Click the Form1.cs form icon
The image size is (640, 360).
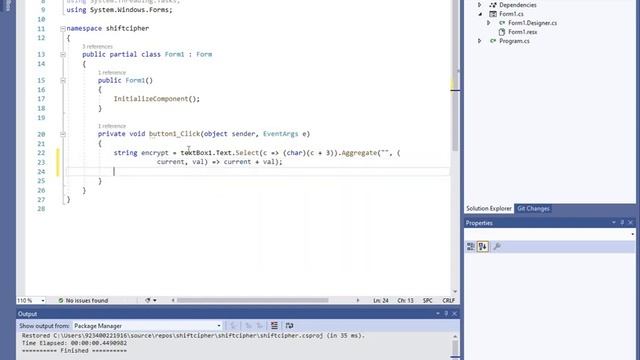pyautogui.click(x=493, y=14)
